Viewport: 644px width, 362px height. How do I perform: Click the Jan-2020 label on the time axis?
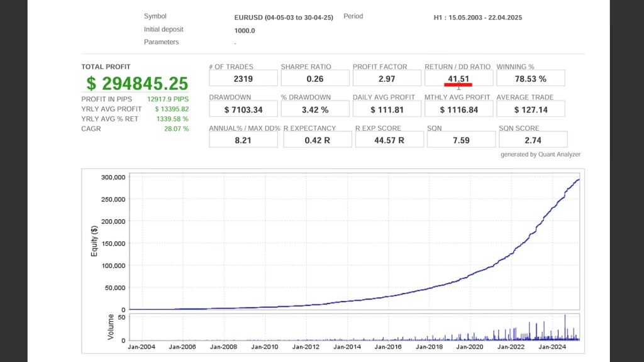tap(469, 346)
